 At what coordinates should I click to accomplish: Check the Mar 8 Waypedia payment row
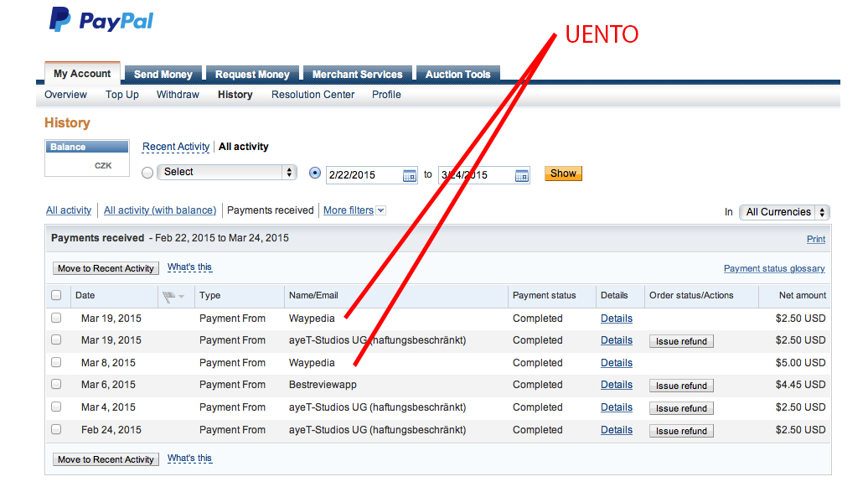(56, 362)
